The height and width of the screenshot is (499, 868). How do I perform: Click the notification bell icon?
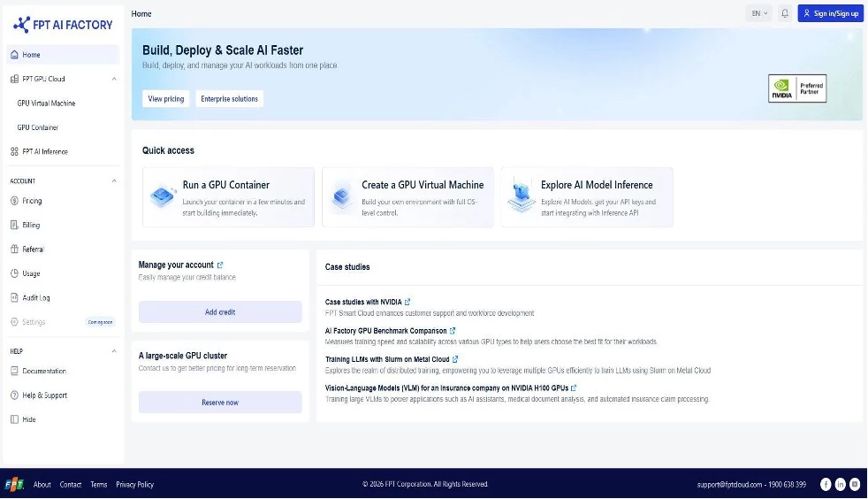point(785,13)
